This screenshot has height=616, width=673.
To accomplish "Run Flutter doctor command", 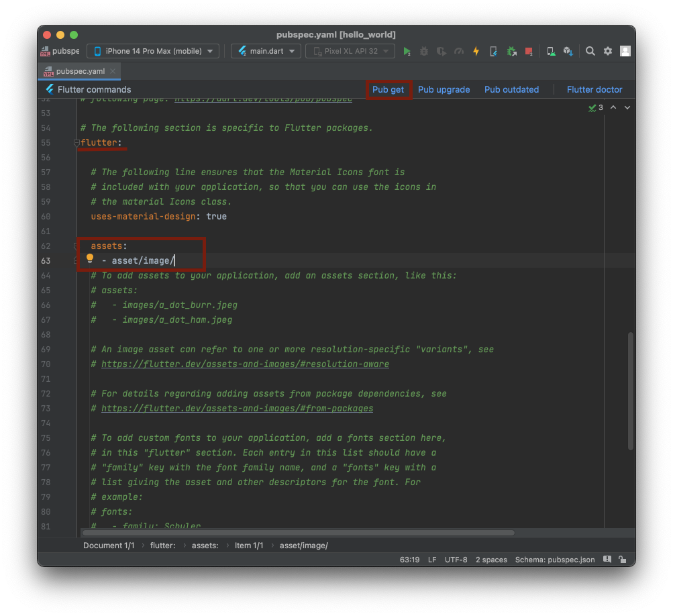I will (x=594, y=89).
